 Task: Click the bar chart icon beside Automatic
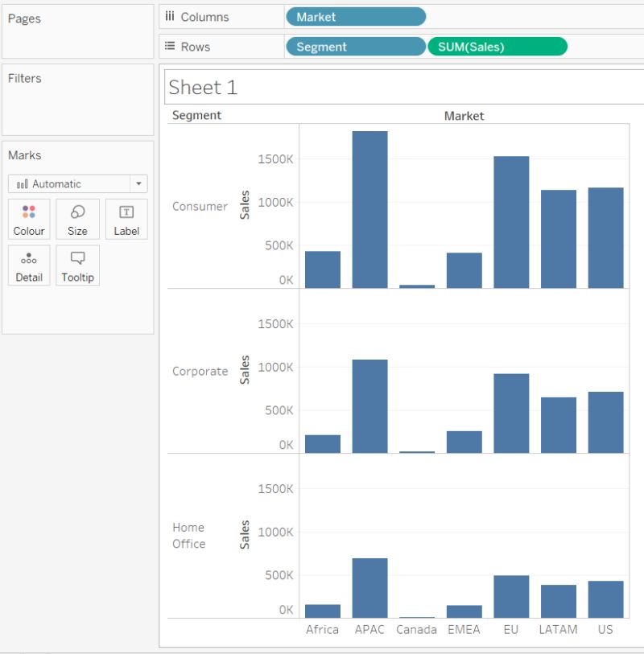point(23,183)
